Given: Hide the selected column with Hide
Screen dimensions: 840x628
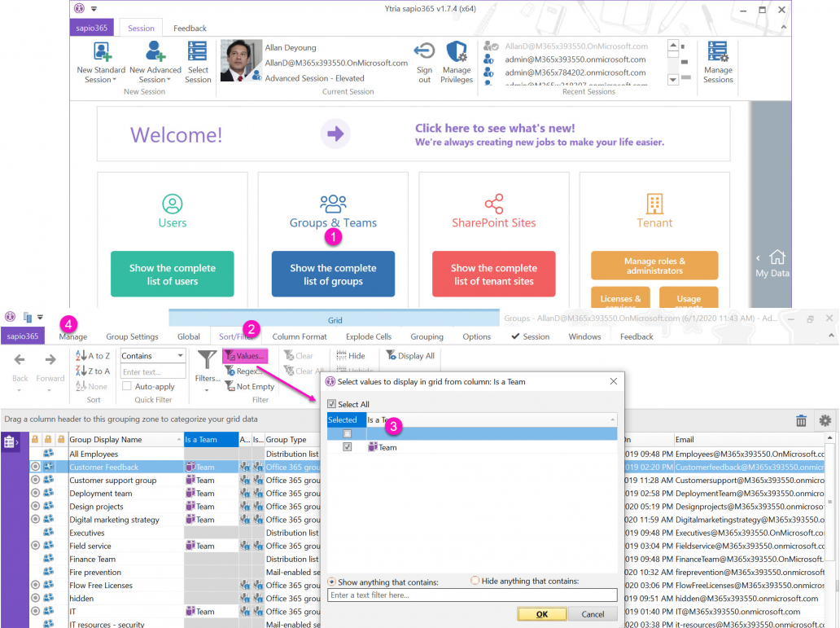Looking at the screenshot, I should tap(351, 356).
